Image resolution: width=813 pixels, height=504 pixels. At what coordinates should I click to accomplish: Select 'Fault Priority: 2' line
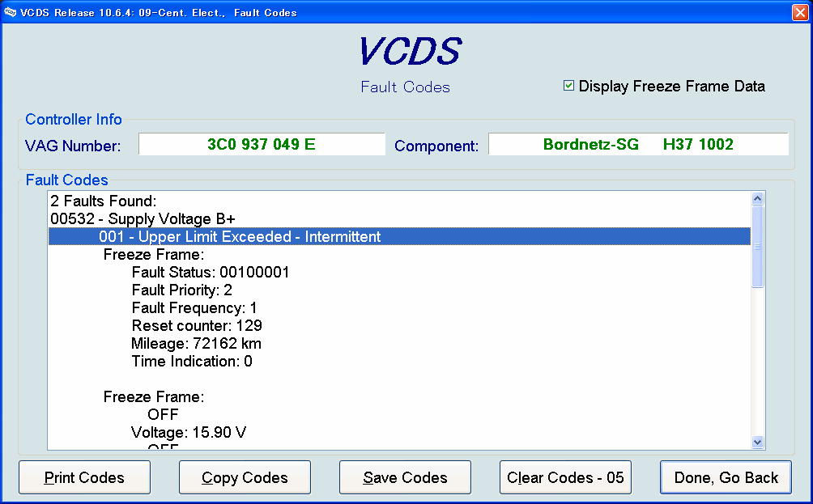coord(181,290)
